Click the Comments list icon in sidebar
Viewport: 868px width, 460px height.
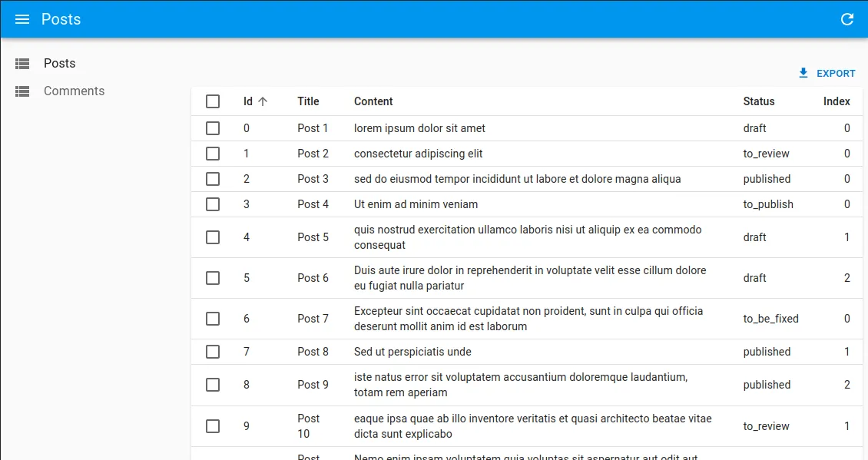pyautogui.click(x=22, y=91)
